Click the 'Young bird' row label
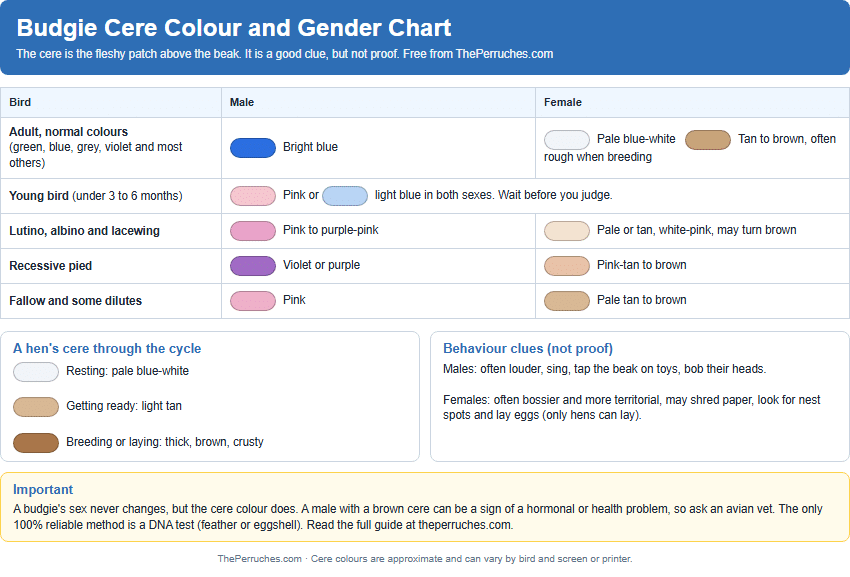The height and width of the screenshot is (577, 850). pyautogui.click(x=95, y=196)
